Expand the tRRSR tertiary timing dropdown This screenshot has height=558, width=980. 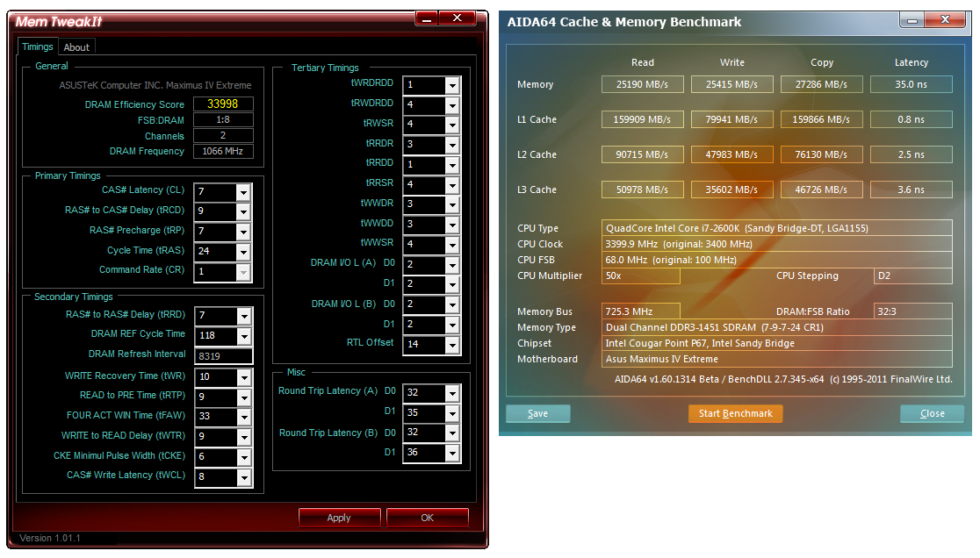click(x=452, y=185)
